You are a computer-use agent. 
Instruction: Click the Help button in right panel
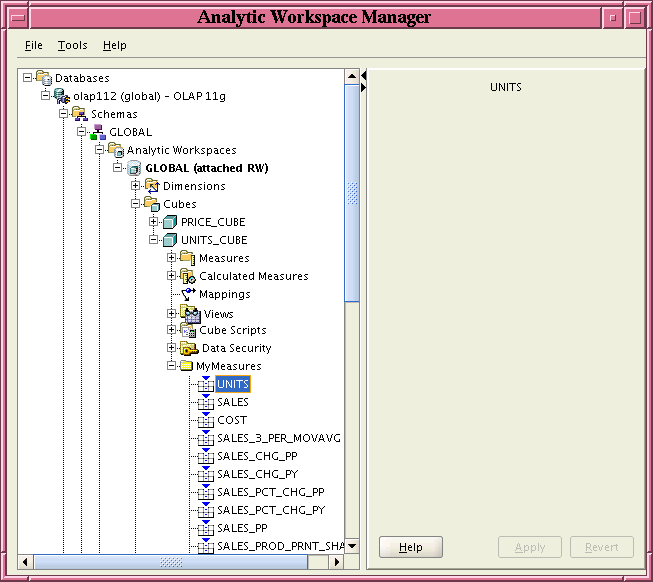pos(410,547)
